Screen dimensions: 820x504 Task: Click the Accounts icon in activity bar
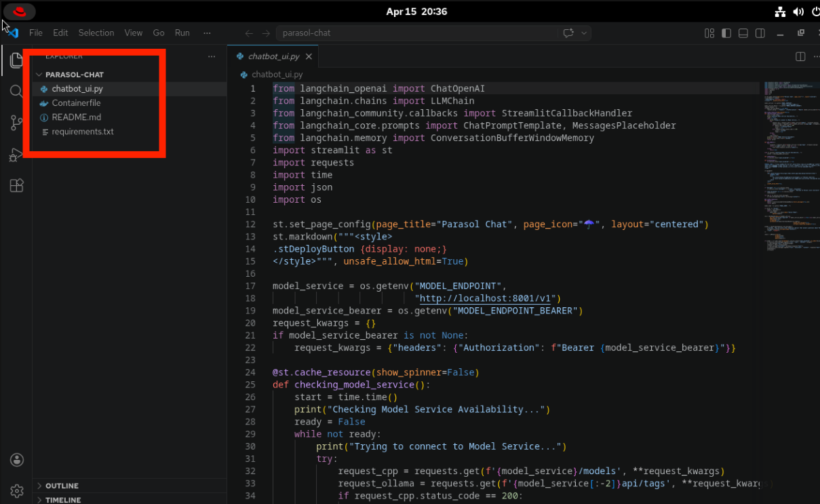17,460
